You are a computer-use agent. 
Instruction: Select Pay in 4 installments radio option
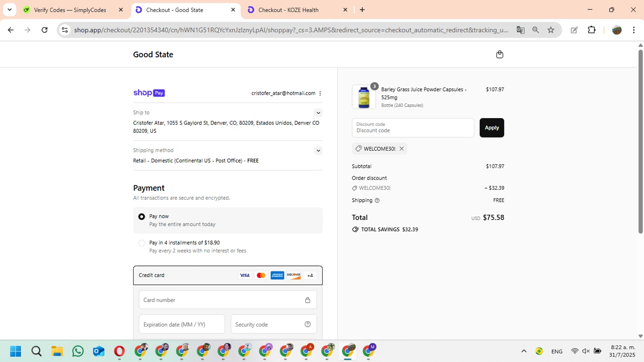(x=142, y=243)
